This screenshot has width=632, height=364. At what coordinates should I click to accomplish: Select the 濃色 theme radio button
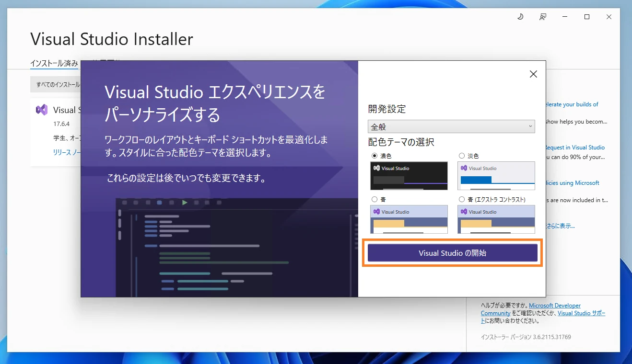[375, 156]
